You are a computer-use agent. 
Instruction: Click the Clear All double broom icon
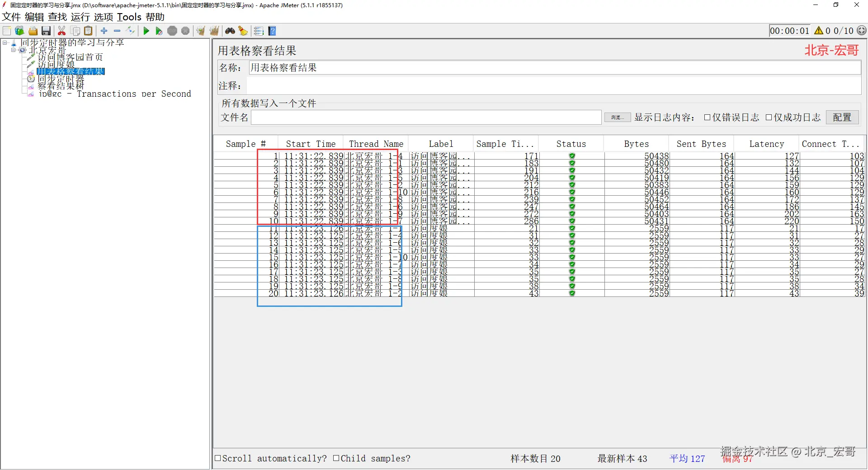point(214,31)
